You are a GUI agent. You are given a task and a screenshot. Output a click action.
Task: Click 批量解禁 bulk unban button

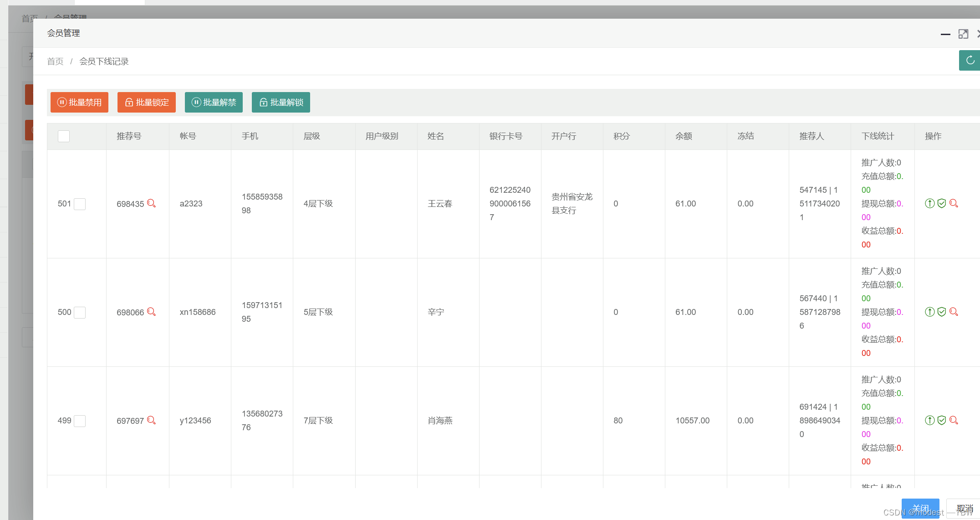pos(214,102)
